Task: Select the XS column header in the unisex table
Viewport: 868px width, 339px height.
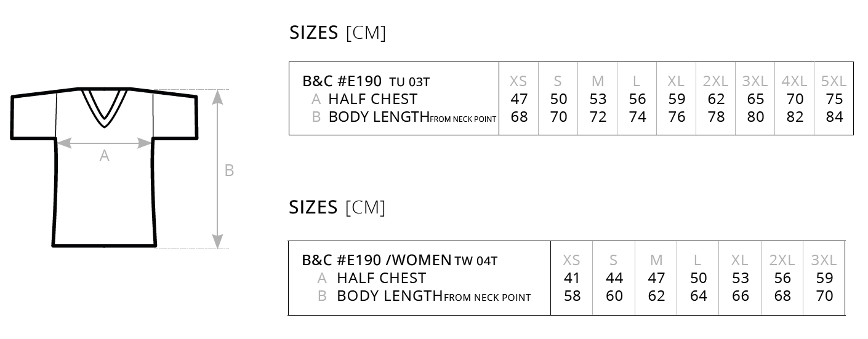Action: coord(519,81)
